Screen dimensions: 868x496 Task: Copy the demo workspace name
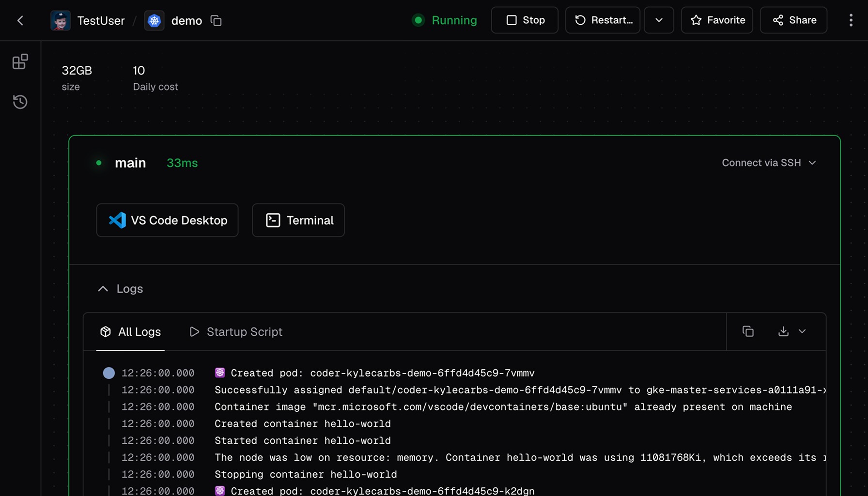point(216,20)
